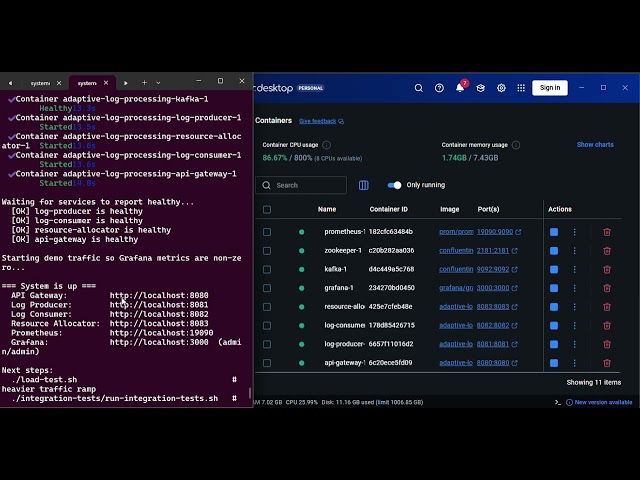Open more actions for prometheus-1
Image resolution: width=640 pixels, height=480 pixels.
575,232
